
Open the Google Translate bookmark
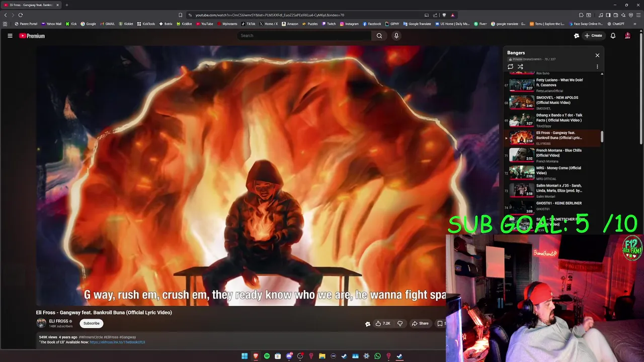coord(417,24)
